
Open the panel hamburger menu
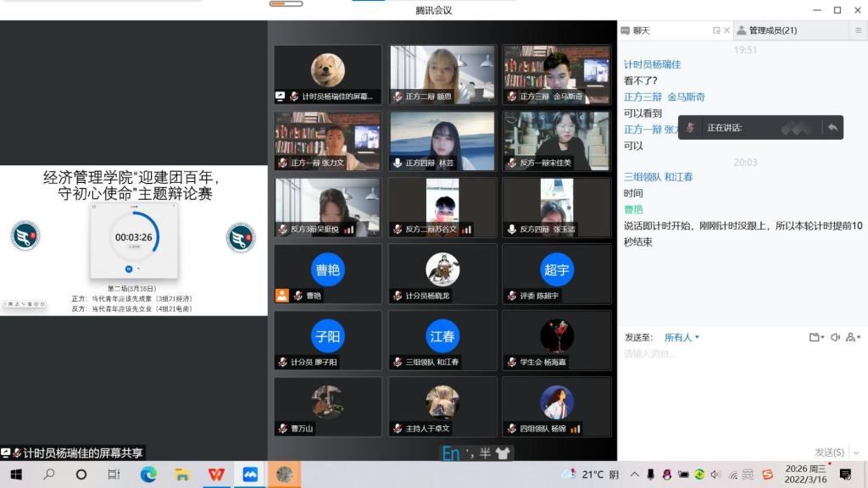pos(859,30)
